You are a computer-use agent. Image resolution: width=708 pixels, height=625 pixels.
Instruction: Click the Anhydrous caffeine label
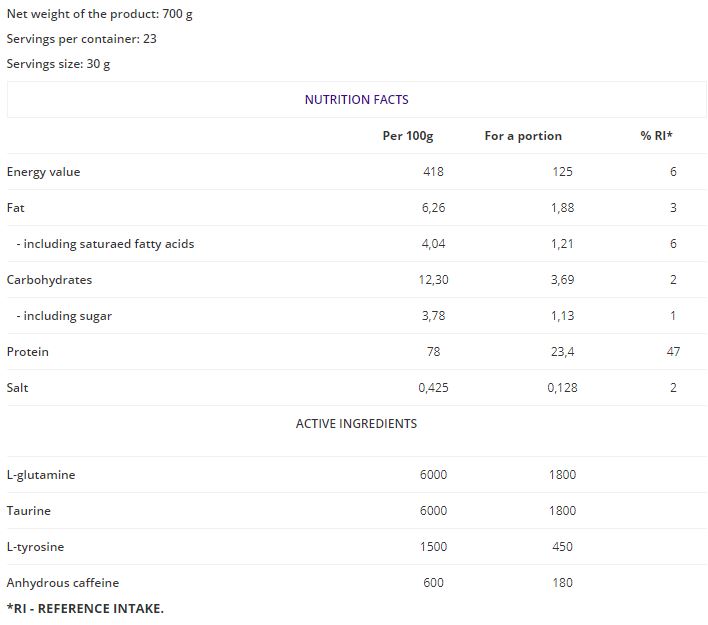click(x=63, y=583)
